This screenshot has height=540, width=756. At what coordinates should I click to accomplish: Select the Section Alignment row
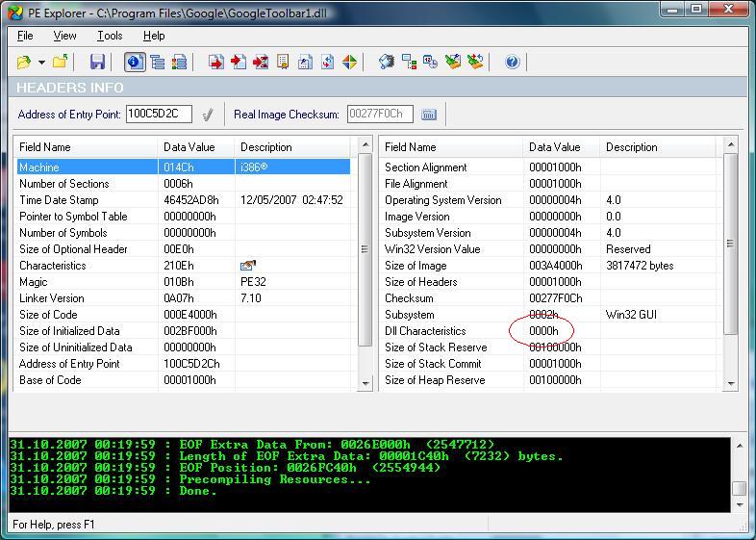click(x=549, y=167)
